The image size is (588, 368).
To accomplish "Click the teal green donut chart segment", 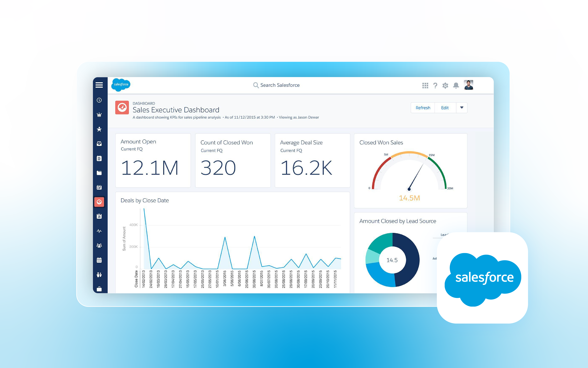I will point(383,242).
